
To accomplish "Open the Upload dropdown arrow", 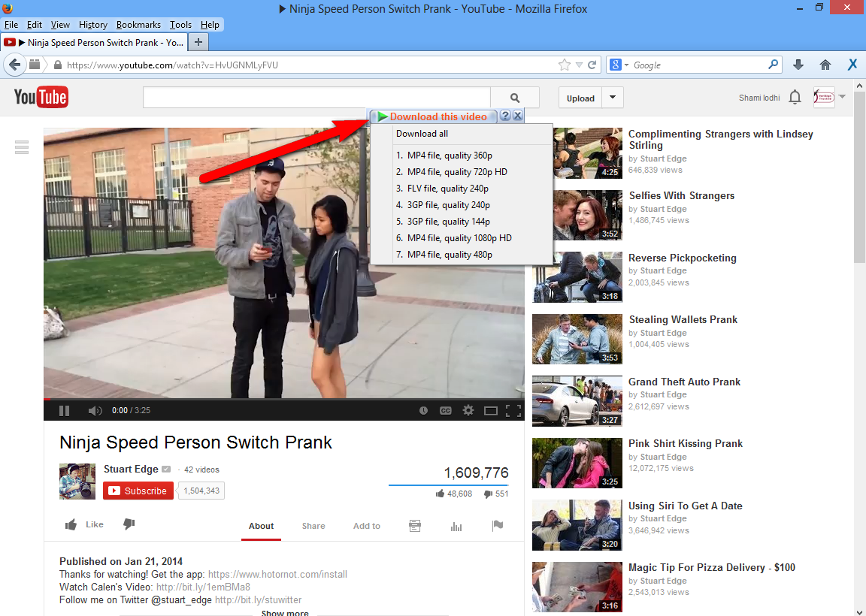I will 613,98.
